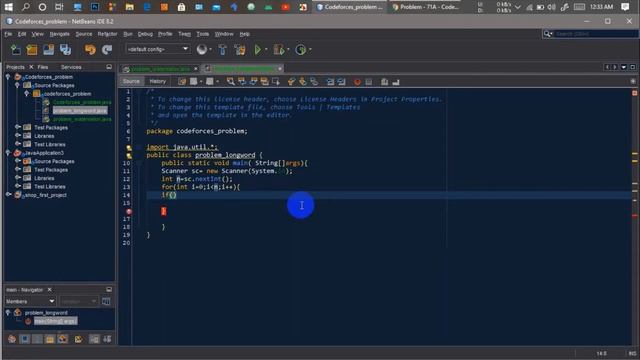Click the red error icon beside line 16
This screenshot has height=360, width=640.
(x=129, y=211)
